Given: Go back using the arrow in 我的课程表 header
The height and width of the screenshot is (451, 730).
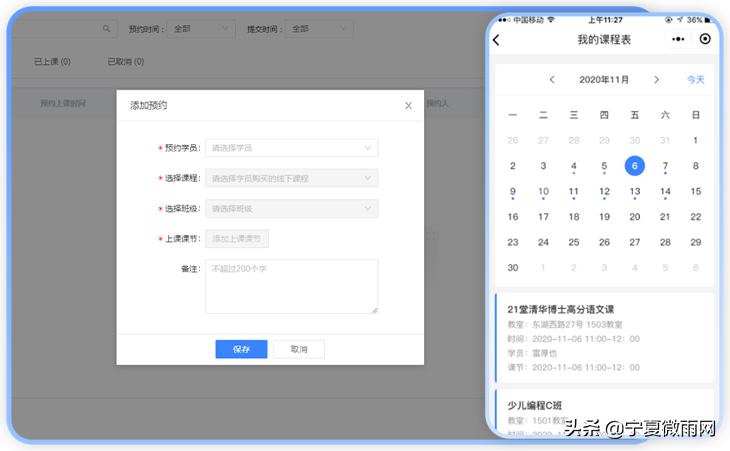Looking at the screenshot, I should coord(496,40).
